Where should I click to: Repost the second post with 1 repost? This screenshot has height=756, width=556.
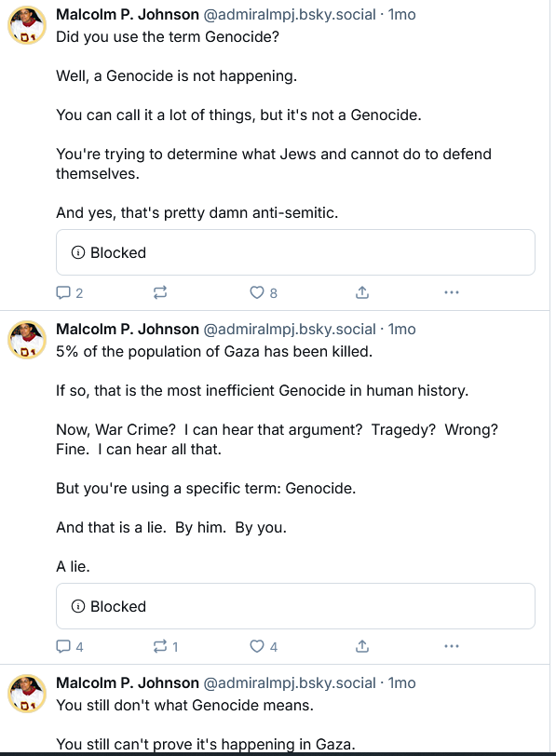(x=166, y=646)
